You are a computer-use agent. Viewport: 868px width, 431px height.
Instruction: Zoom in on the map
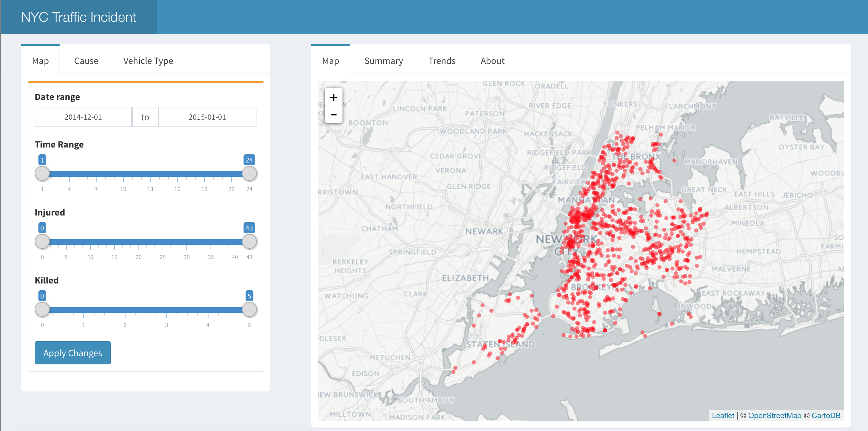[x=333, y=97]
